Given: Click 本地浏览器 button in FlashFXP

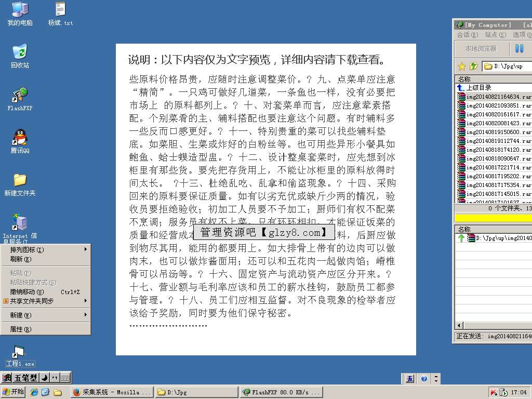Looking at the screenshot, I should pyautogui.click(x=481, y=49).
